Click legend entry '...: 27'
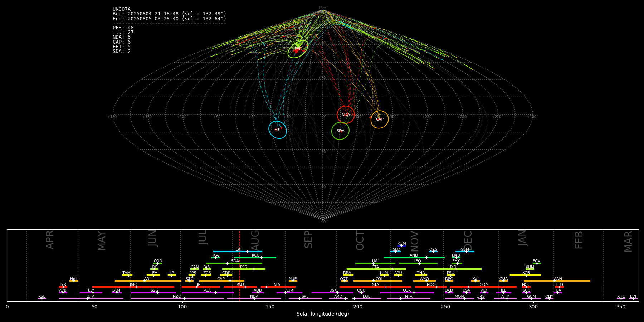The height and width of the screenshot is (322, 644). (x=123, y=33)
